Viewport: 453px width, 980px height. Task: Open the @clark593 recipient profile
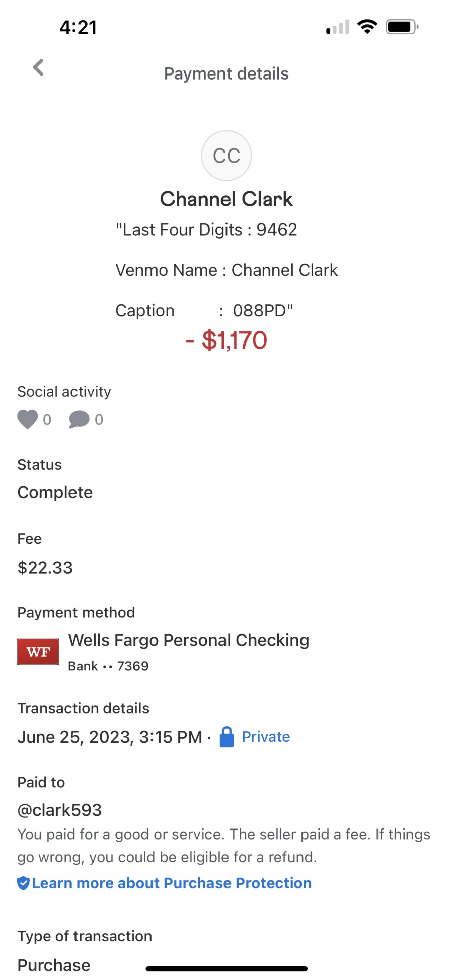(x=59, y=810)
